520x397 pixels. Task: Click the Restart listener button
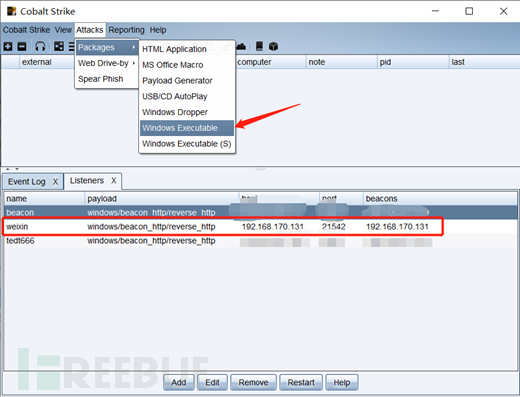301,382
